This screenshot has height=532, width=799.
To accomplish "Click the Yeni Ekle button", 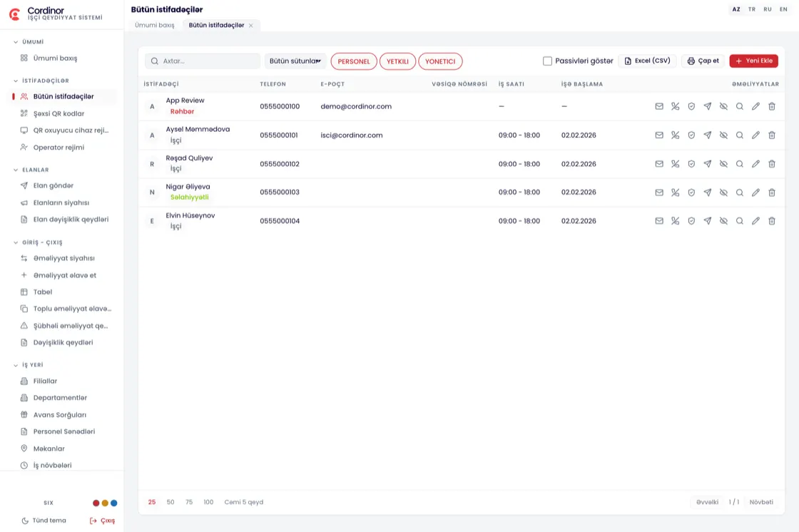I will pyautogui.click(x=753, y=61).
